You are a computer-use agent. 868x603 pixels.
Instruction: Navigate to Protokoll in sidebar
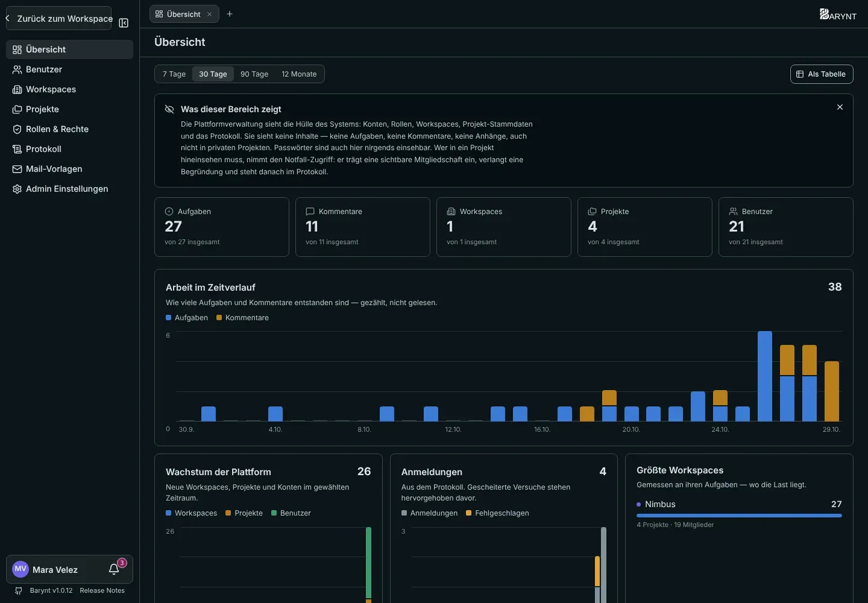(69, 149)
